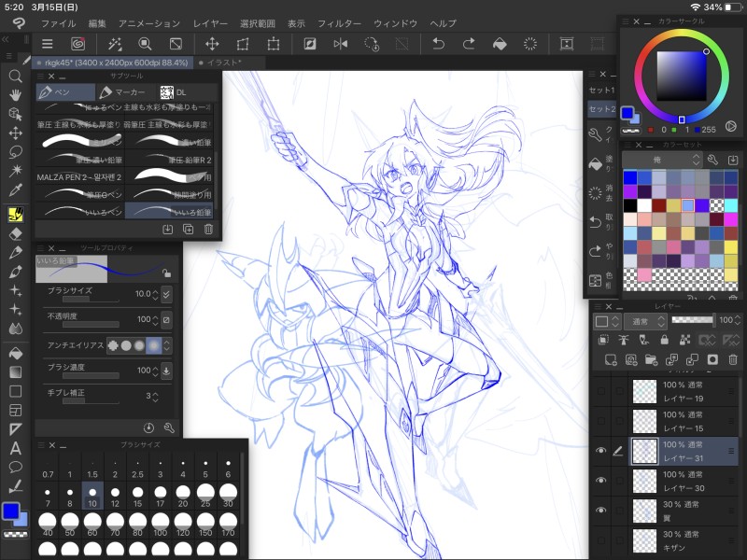Open the フィルター menu
The width and height of the screenshot is (747, 560).
(338, 22)
